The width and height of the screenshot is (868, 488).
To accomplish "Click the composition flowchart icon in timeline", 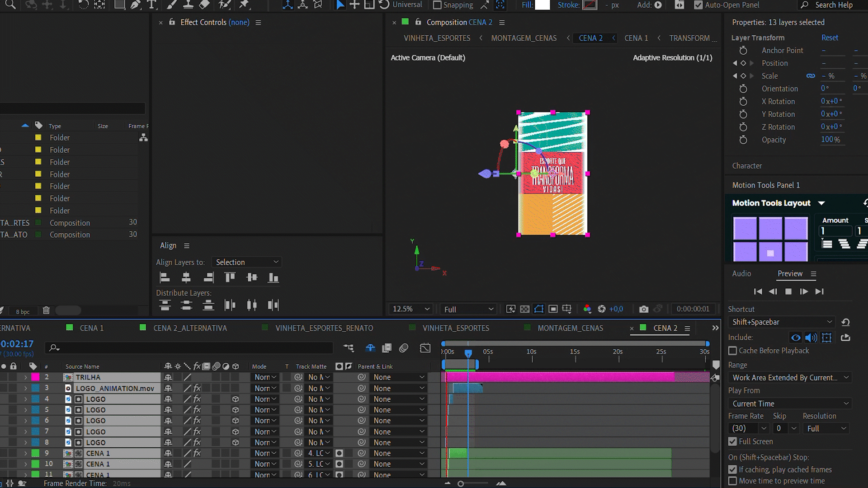I will click(x=349, y=347).
